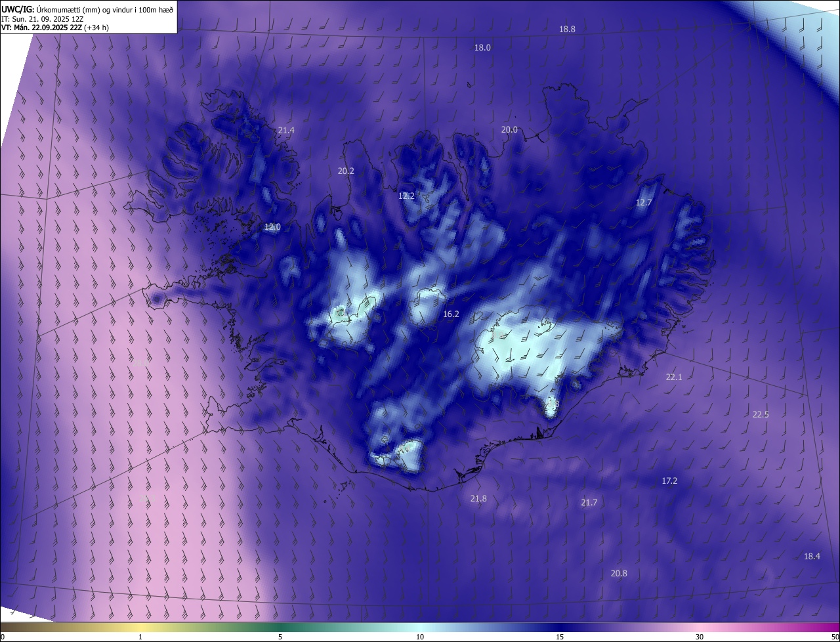The width and height of the screenshot is (840, 642).
Task: Select the 15 tick on the color scale
Action: tap(560, 637)
